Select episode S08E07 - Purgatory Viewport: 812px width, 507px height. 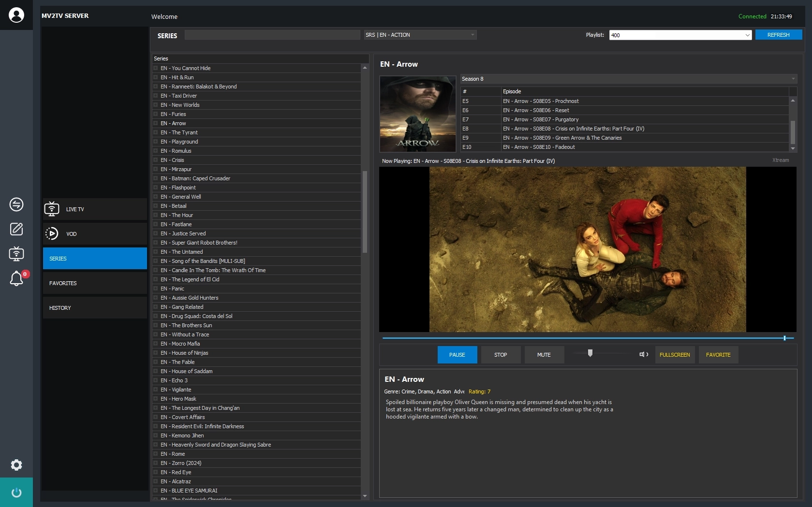[x=624, y=119]
